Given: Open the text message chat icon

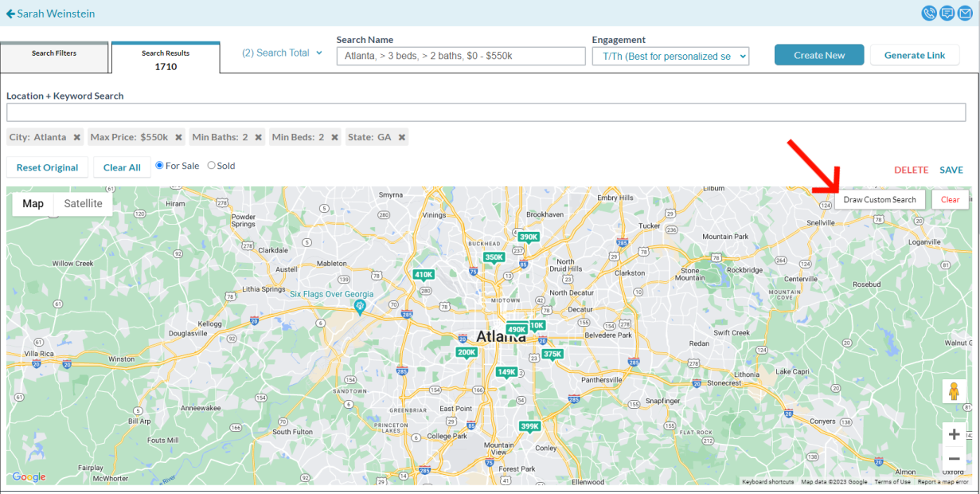Looking at the screenshot, I should coord(947,13).
